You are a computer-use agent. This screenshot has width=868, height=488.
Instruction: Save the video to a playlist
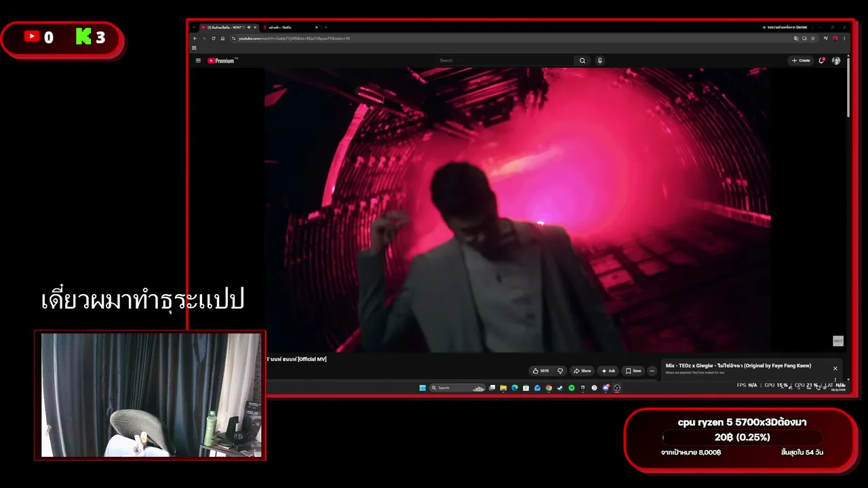[633, 371]
